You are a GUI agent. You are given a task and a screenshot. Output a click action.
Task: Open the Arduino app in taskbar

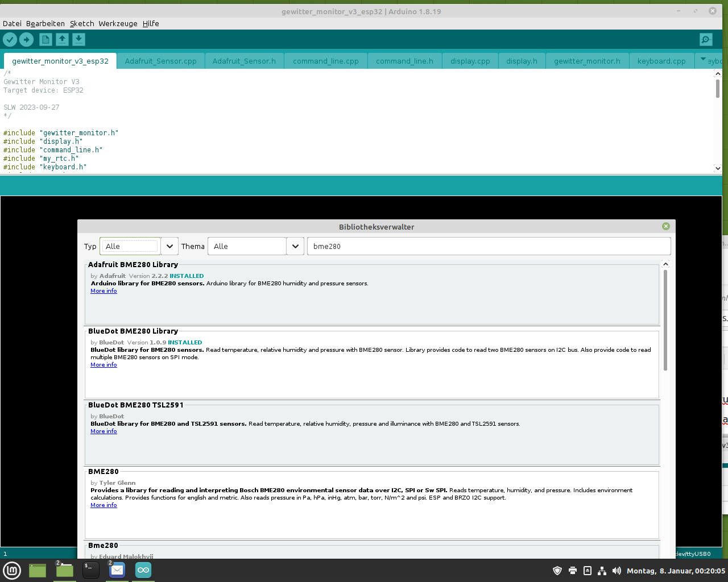coord(143,570)
